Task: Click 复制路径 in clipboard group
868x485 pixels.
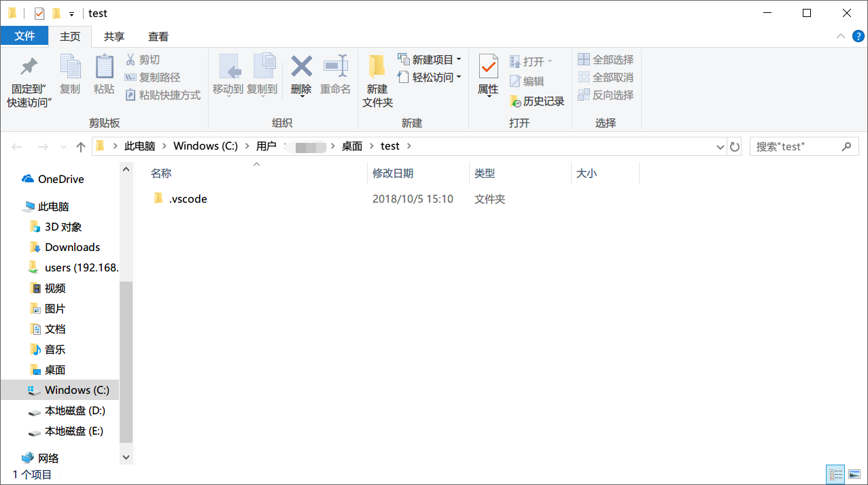Action: 152,78
